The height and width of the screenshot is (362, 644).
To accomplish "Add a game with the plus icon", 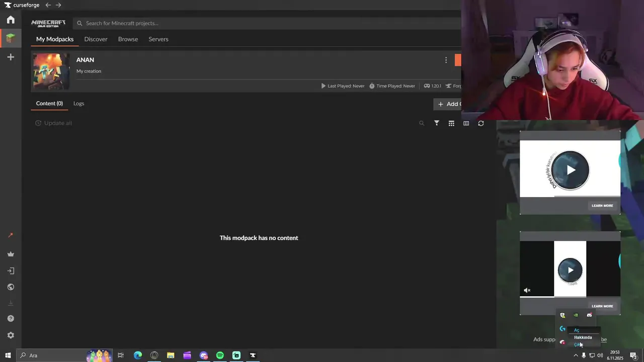I will pyautogui.click(x=11, y=57).
